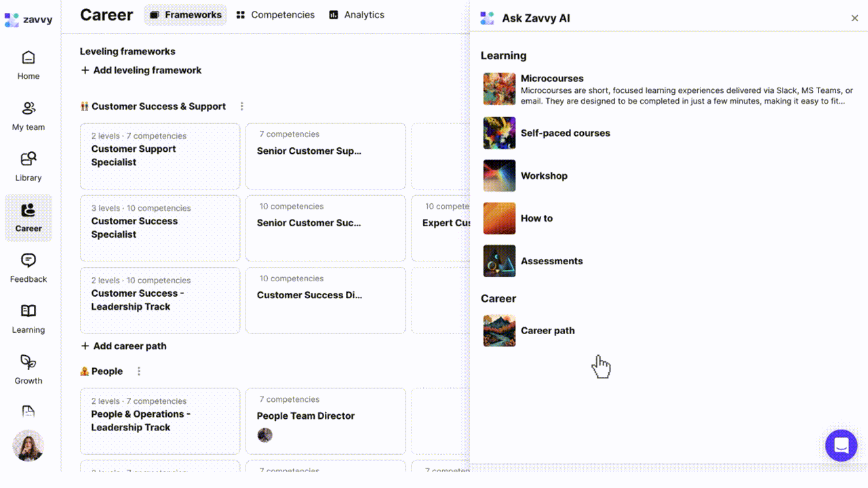Open My team in the sidebar

click(x=28, y=116)
